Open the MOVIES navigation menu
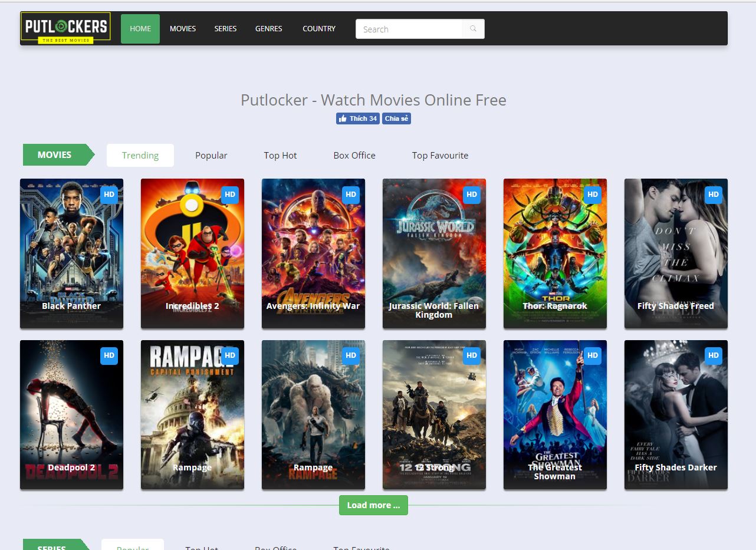The width and height of the screenshot is (756, 550). click(x=183, y=29)
